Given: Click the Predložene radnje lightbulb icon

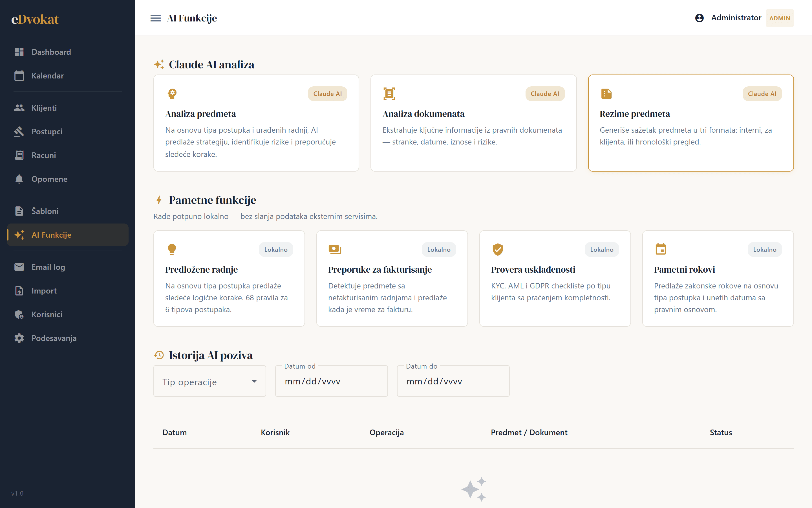Looking at the screenshot, I should click(x=172, y=249).
